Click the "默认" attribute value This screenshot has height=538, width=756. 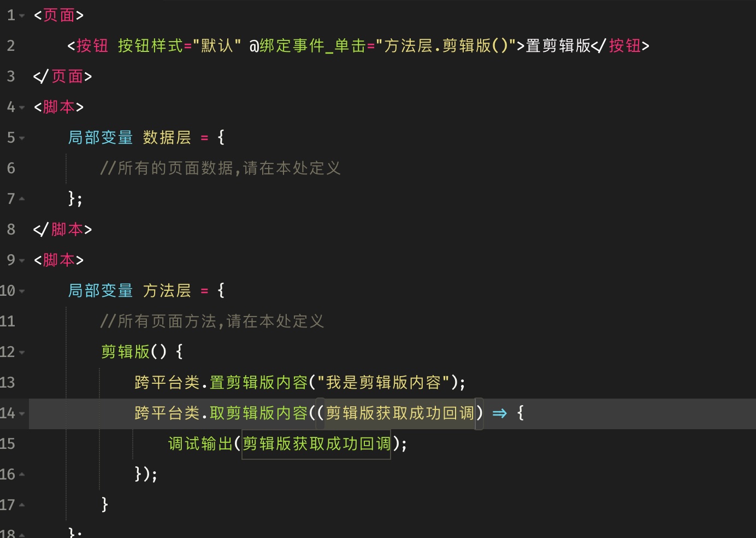pyautogui.click(x=217, y=46)
